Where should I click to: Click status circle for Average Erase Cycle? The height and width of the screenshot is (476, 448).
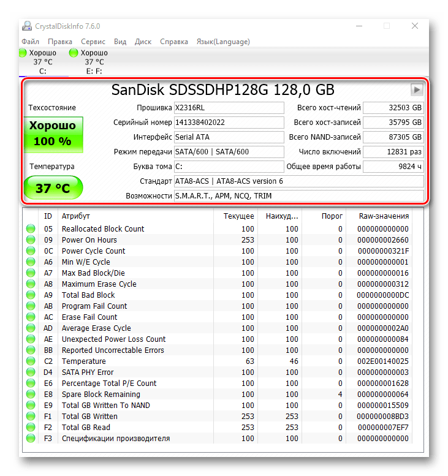tap(31, 328)
